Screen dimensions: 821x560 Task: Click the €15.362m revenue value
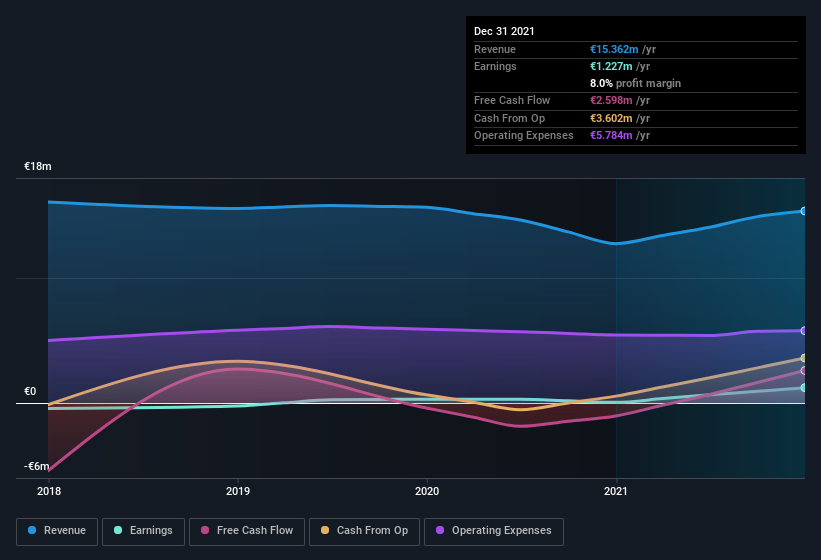coord(614,49)
